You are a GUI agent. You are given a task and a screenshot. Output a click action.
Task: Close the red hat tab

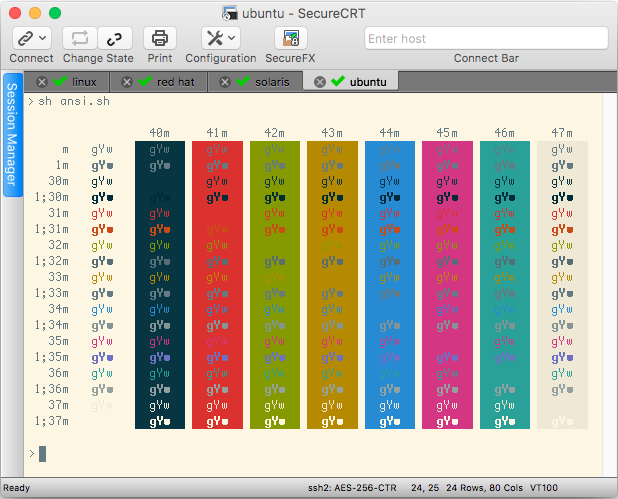pyautogui.click(x=127, y=82)
